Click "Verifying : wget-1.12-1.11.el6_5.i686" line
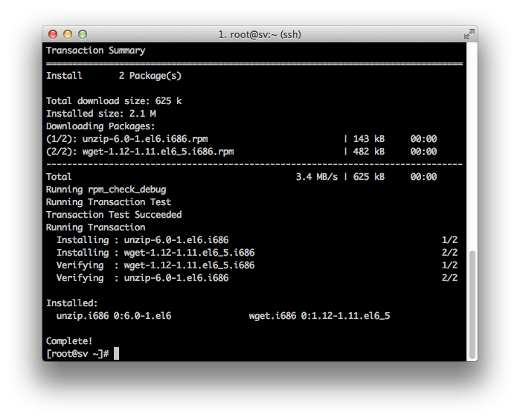The height and width of the screenshot is (420, 520). pos(155,265)
